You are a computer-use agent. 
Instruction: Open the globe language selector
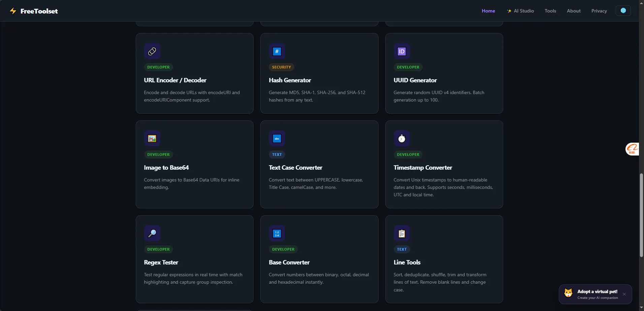coord(623,11)
